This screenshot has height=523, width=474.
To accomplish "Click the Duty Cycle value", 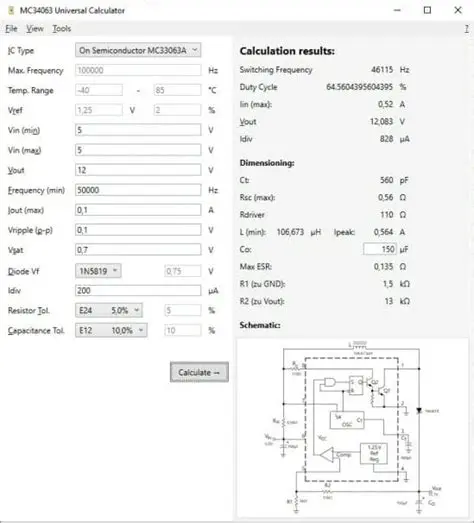I will (x=360, y=87).
